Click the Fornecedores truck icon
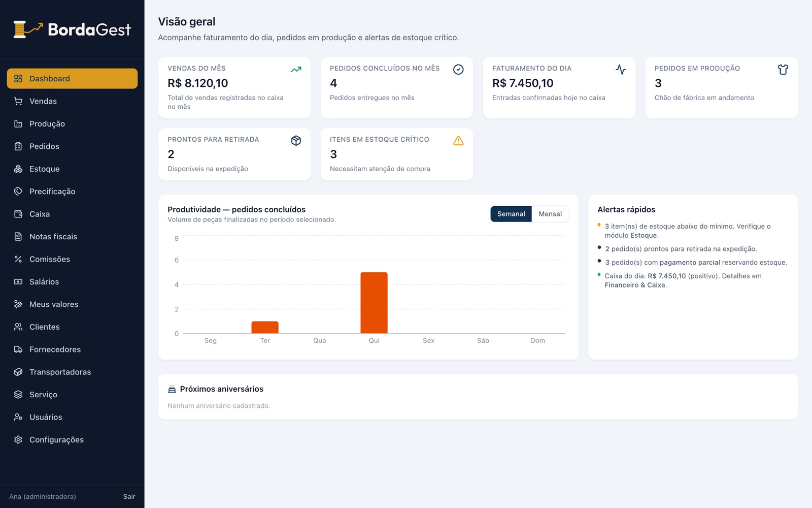 (x=18, y=350)
